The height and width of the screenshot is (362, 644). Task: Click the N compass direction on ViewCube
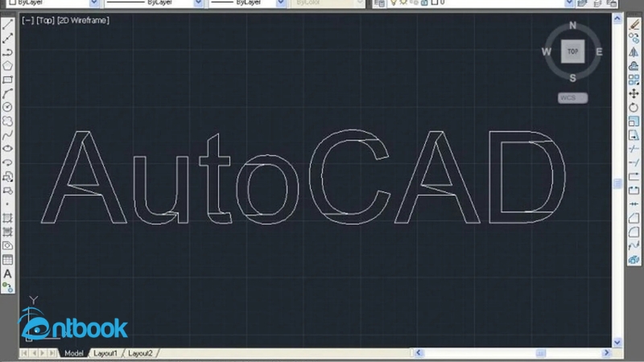pos(572,26)
